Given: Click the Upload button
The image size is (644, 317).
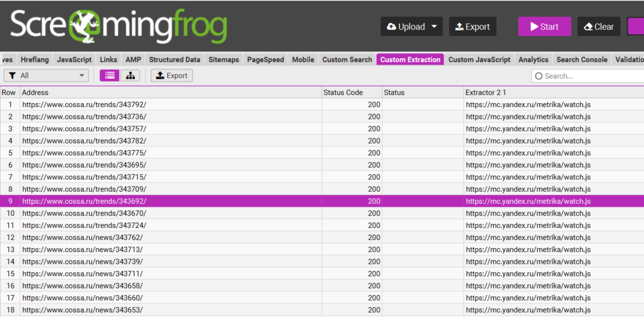Looking at the screenshot, I should pos(406,27).
